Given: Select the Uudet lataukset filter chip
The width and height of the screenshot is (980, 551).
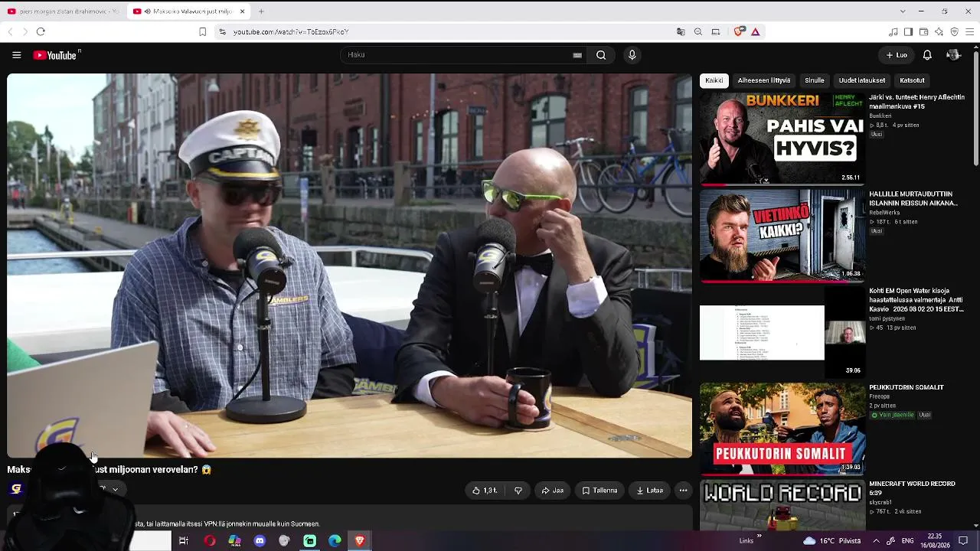Looking at the screenshot, I should click(x=862, y=80).
